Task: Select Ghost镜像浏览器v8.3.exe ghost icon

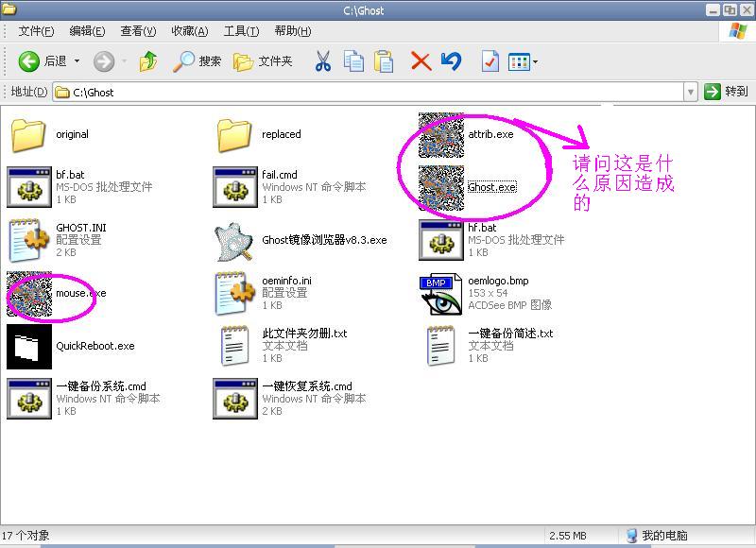Action: tap(234, 242)
